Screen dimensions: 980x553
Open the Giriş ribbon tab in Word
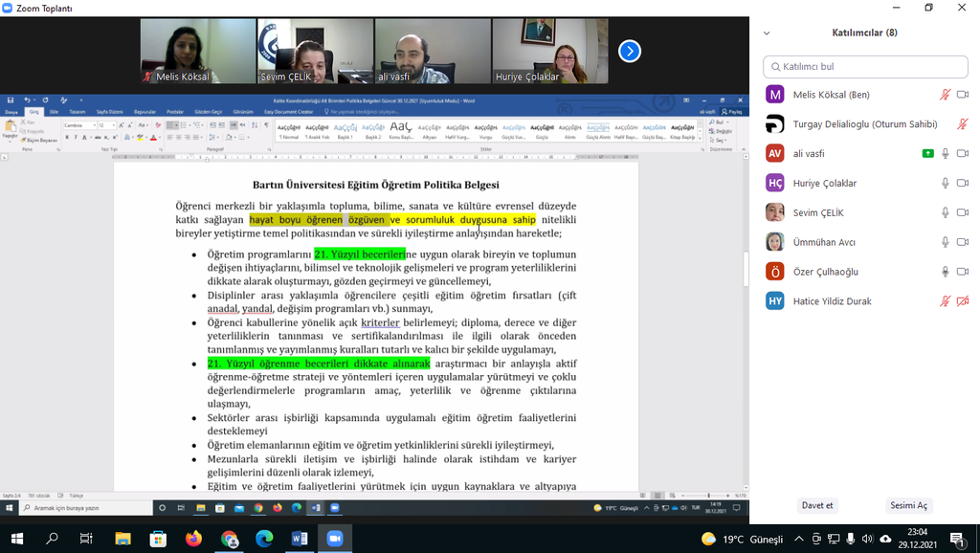[x=33, y=112]
